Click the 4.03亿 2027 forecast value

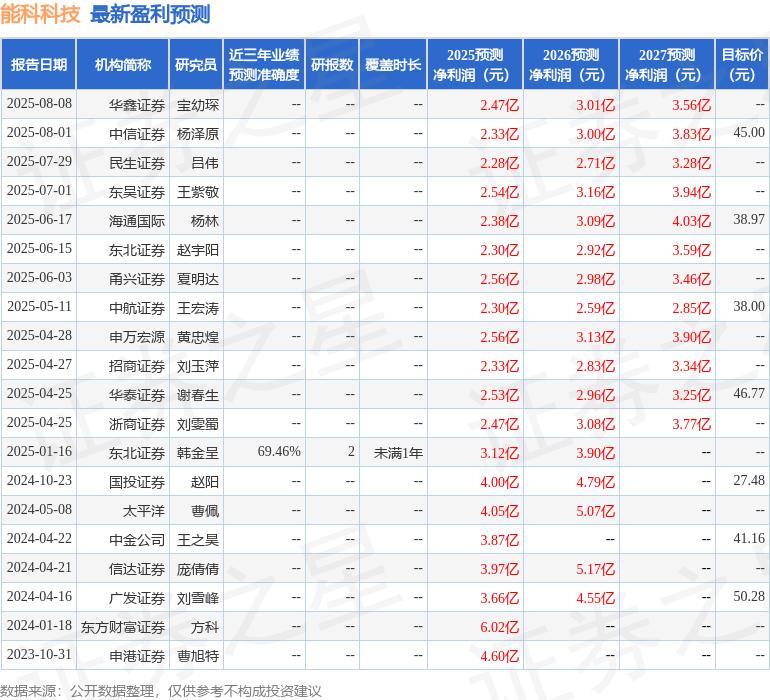(x=691, y=221)
